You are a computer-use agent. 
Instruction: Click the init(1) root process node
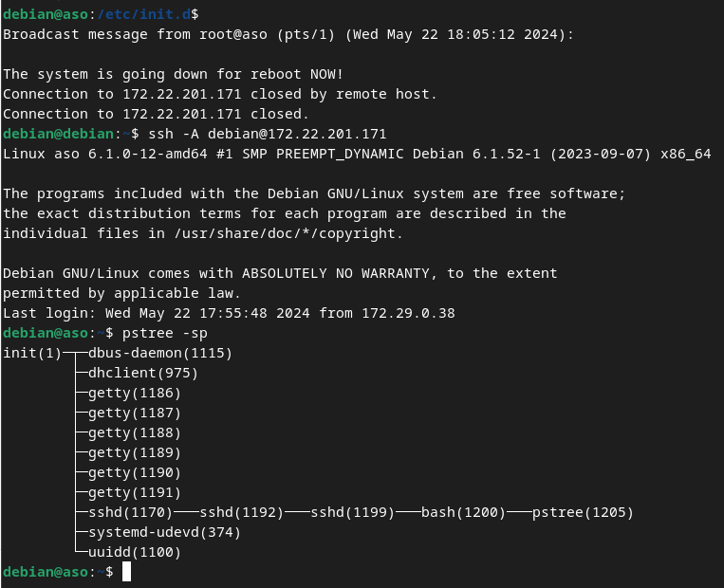(x=32, y=353)
